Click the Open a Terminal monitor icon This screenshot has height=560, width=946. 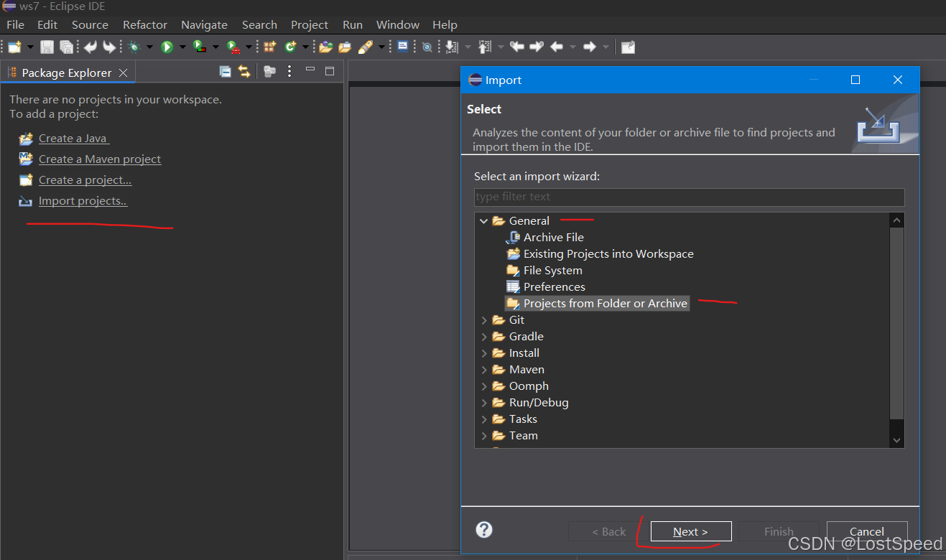(x=402, y=47)
